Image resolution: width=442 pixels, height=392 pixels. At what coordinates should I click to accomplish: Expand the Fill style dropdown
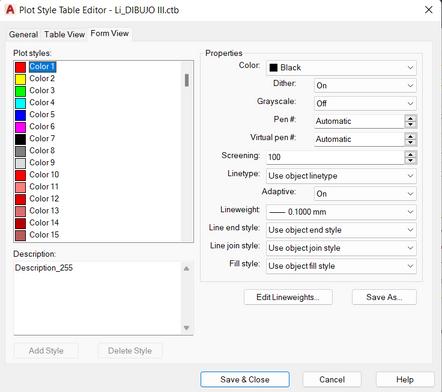[x=341, y=266]
